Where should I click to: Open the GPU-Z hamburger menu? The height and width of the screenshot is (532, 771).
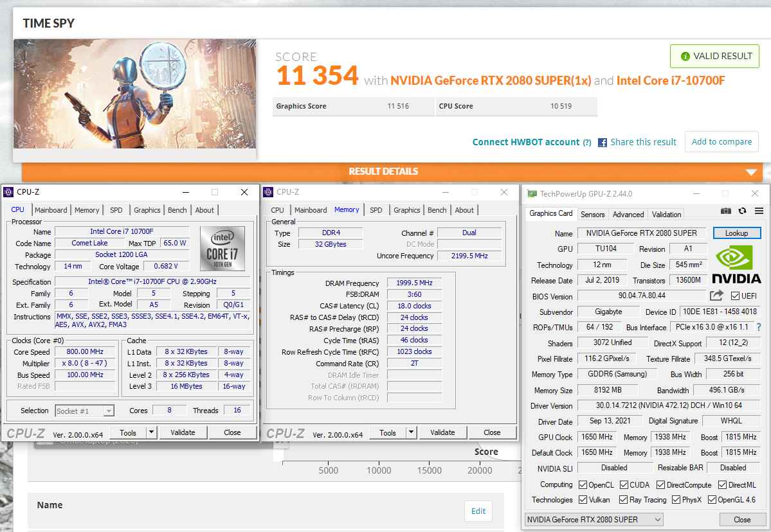tap(759, 211)
